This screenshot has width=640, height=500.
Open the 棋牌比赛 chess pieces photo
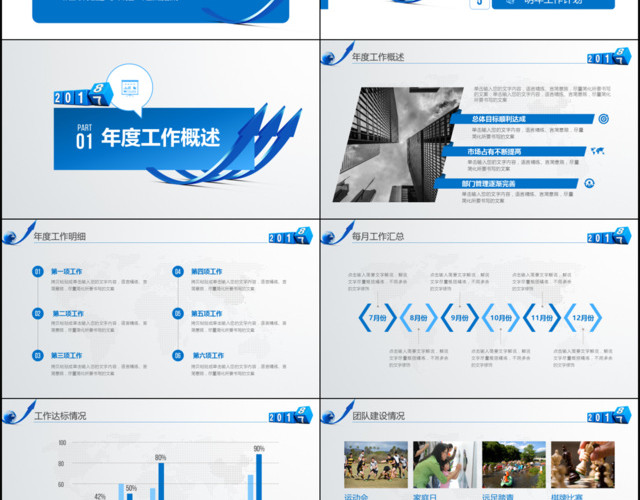point(583,464)
